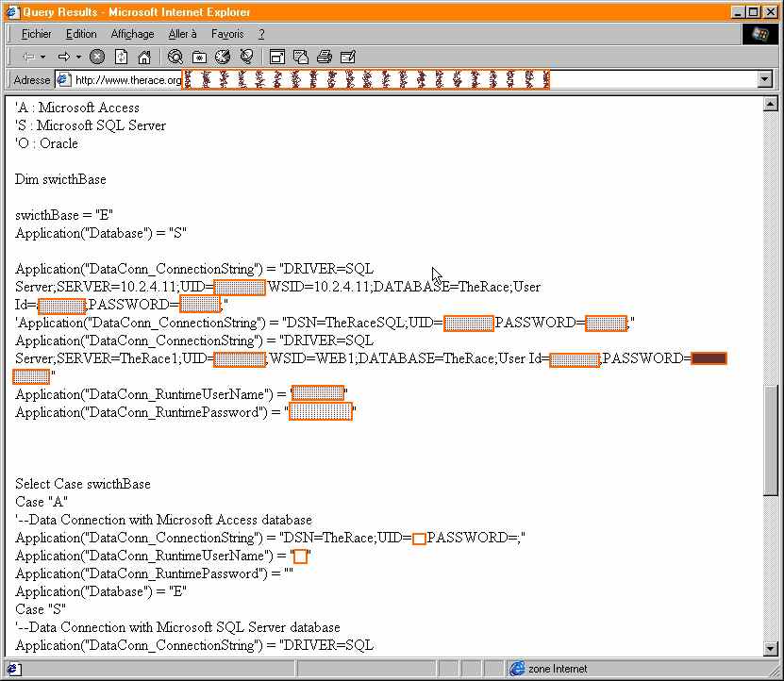Click the line Application("Database") = "S"
This screenshot has height=681, width=784.
[x=101, y=234]
